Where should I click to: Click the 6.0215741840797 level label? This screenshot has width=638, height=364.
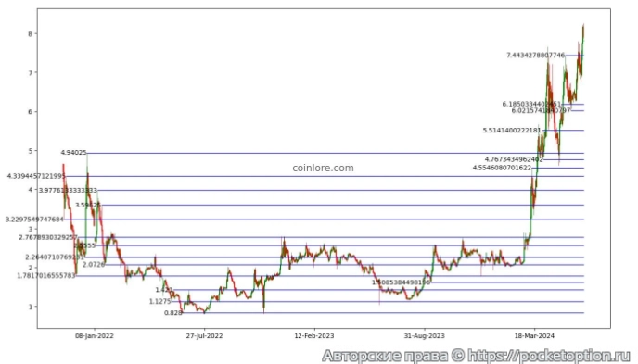pyautogui.click(x=541, y=110)
